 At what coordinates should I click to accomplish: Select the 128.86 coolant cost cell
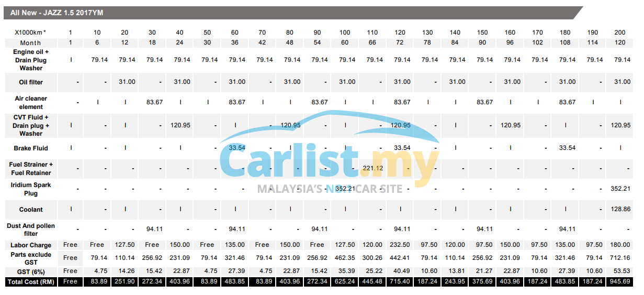click(619, 209)
